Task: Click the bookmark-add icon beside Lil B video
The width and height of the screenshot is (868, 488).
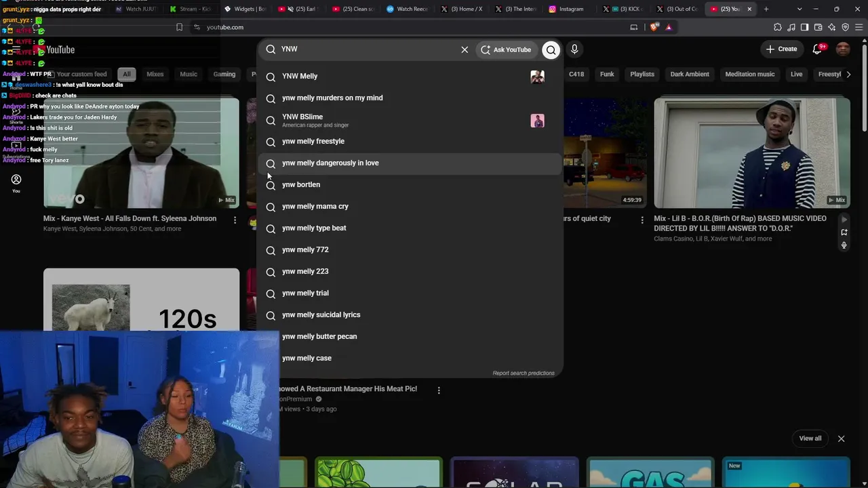Action: click(844, 232)
